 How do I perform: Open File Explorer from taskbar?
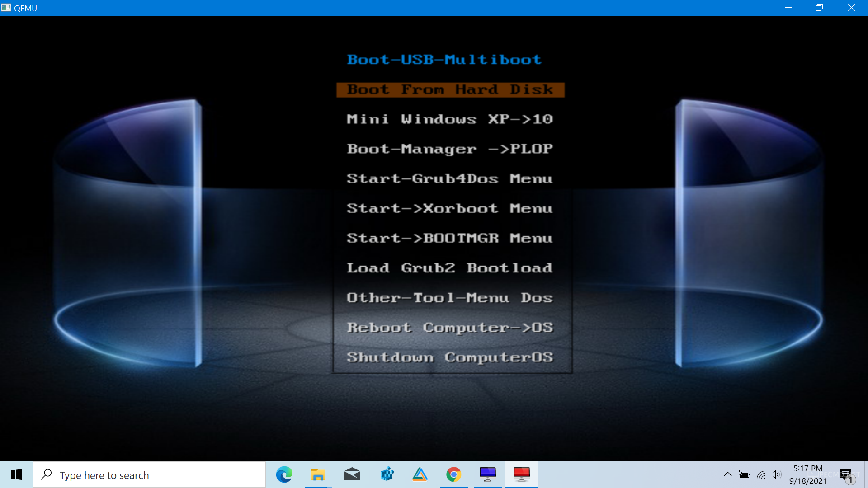318,474
